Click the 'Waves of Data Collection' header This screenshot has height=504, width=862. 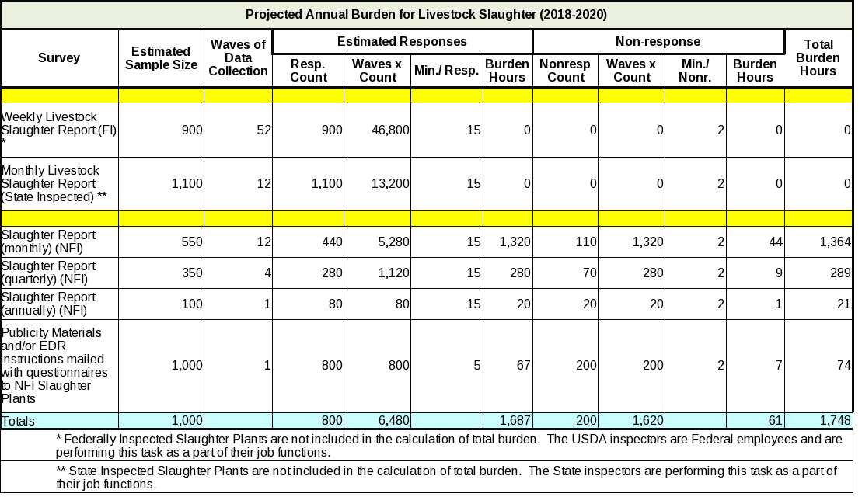tap(238, 57)
